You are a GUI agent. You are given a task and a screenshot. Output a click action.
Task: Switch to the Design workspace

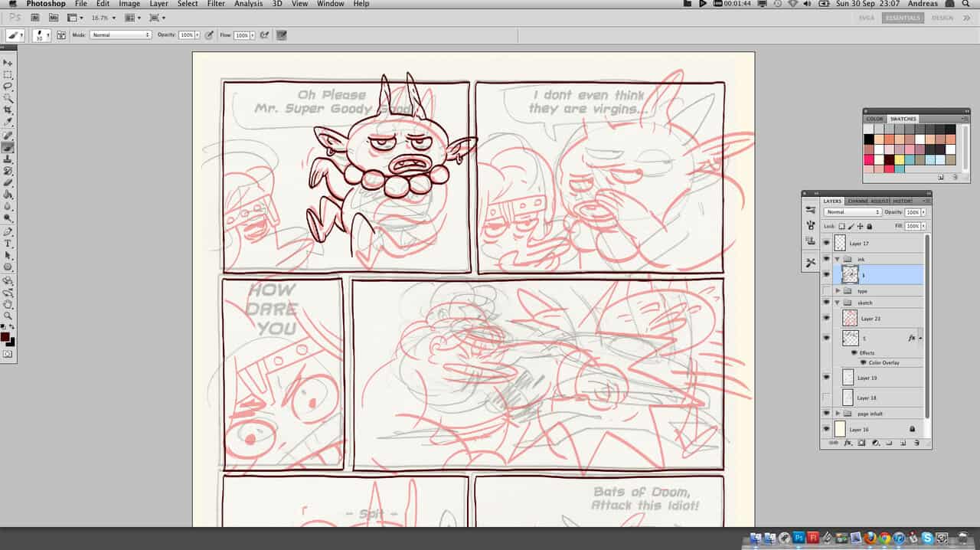[942, 18]
